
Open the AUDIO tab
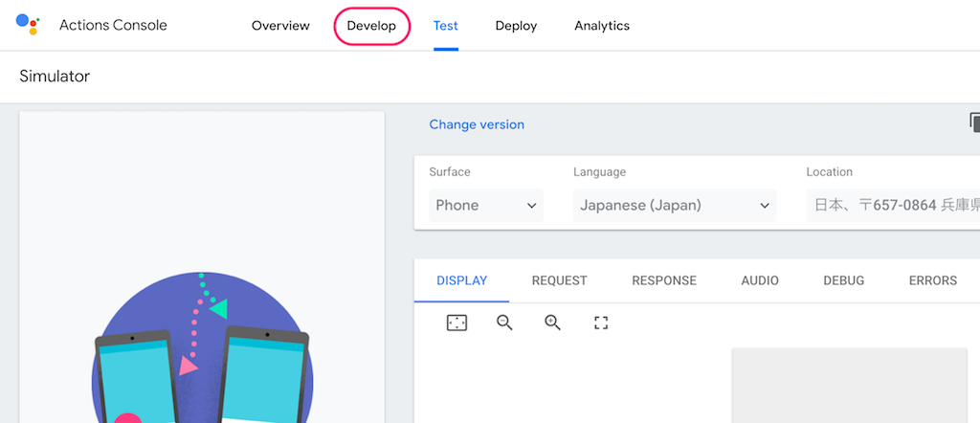pyautogui.click(x=760, y=280)
